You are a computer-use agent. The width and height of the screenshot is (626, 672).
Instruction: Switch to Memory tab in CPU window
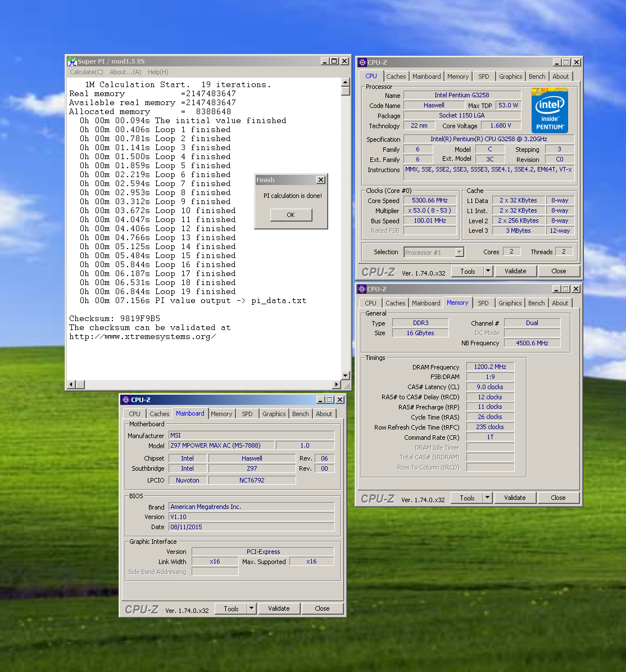click(x=458, y=76)
